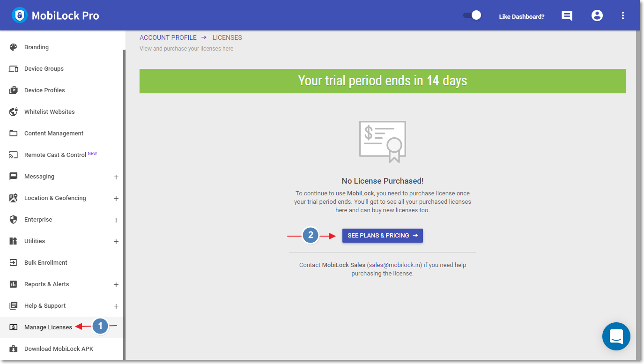Viewport: 644px width, 364px height.
Task: Open the Intercom chat bubble widget
Action: pos(616,336)
